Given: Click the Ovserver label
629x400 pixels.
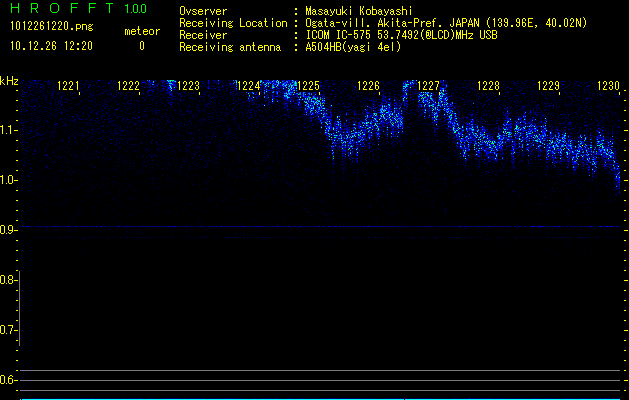Looking at the screenshot, I should click(203, 11).
